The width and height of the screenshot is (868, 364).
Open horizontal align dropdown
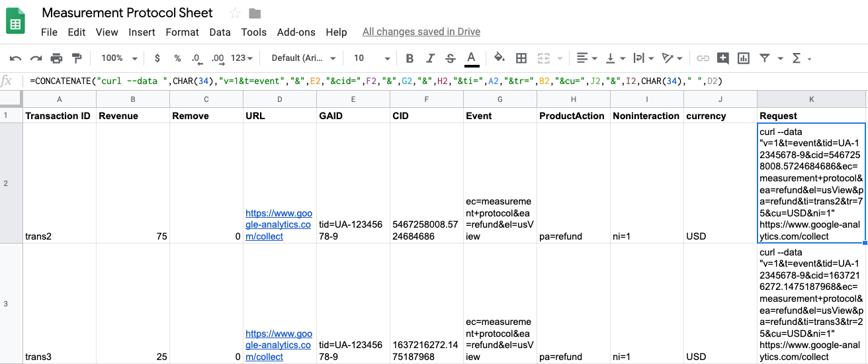coord(586,58)
